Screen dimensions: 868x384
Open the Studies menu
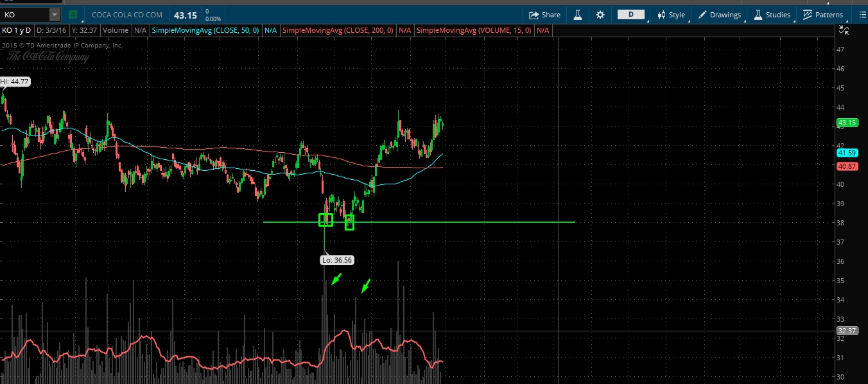(x=772, y=15)
